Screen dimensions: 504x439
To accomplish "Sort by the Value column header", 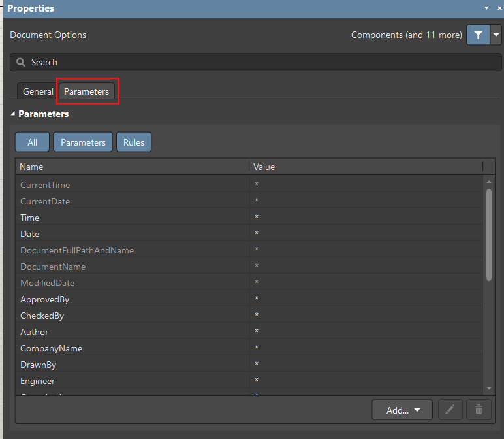I will click(x=366, y=167).
